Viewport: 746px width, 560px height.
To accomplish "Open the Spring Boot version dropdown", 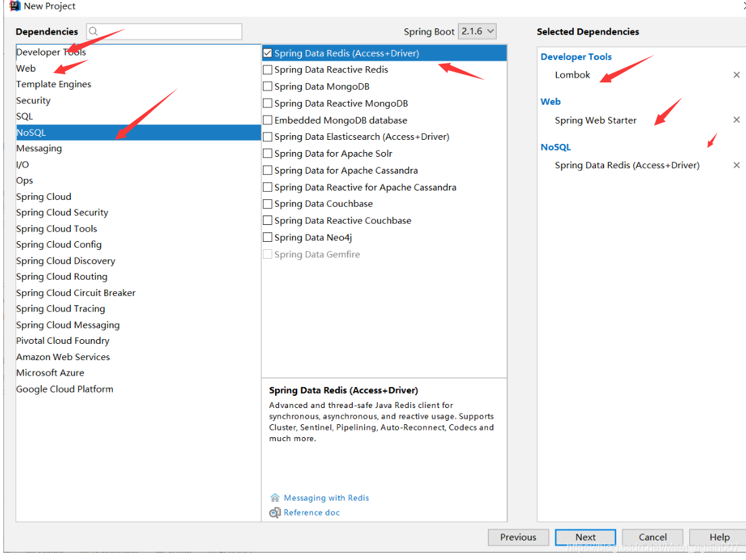I will (x=477, y=31).
